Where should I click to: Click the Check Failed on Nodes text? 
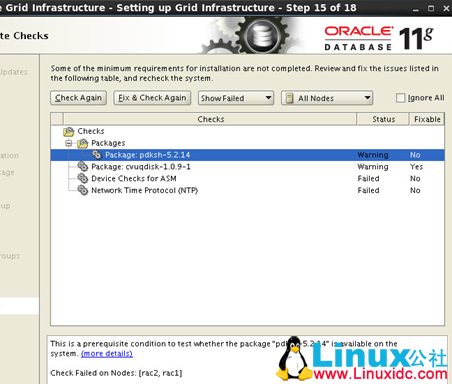click(116, 373)
